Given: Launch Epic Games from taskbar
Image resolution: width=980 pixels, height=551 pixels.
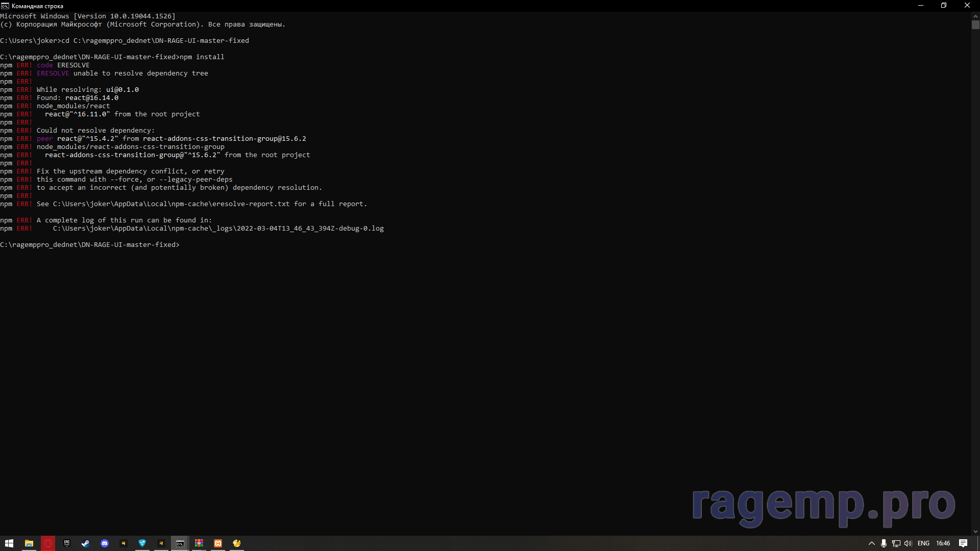Looking at the screenshot, I should click(67, 543).
